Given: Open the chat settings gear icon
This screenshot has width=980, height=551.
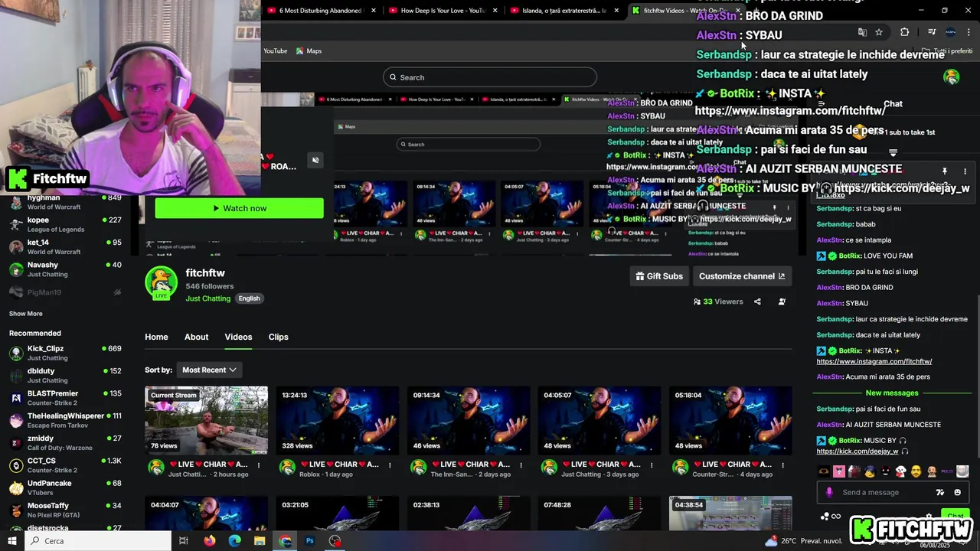Looking at the screenshot, I should (x=929, y=517).
